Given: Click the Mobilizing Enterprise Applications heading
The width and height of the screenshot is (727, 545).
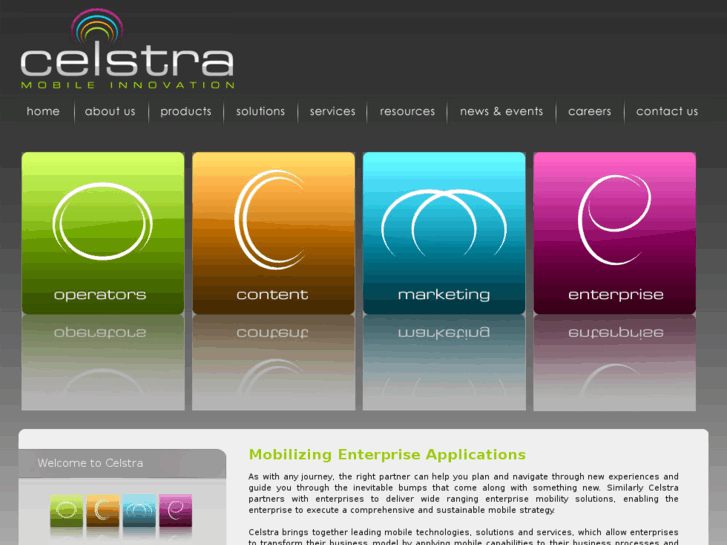Looking at the screenshot, I should coord(387,455).
